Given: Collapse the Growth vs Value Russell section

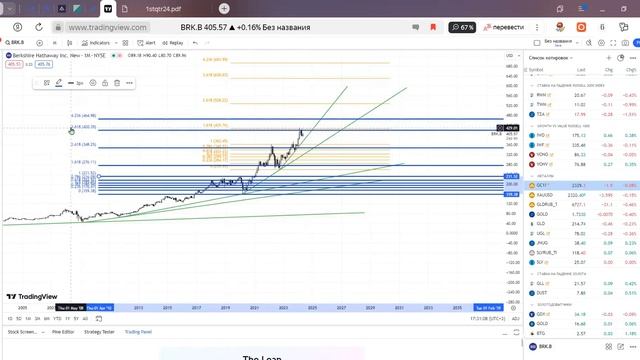Looking at the screenshot, I should tap(532, 126).
